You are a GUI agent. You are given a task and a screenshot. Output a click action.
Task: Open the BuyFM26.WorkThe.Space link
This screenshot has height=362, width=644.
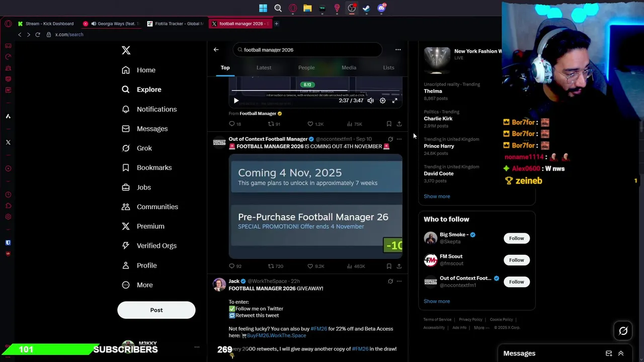(276, 335)
